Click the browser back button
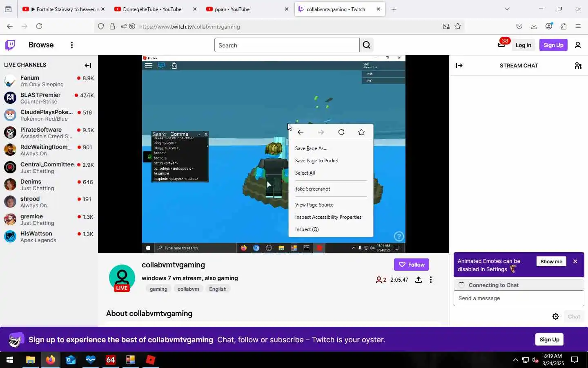Viewport: 588px width, 368px height. [x=10, y=26]
